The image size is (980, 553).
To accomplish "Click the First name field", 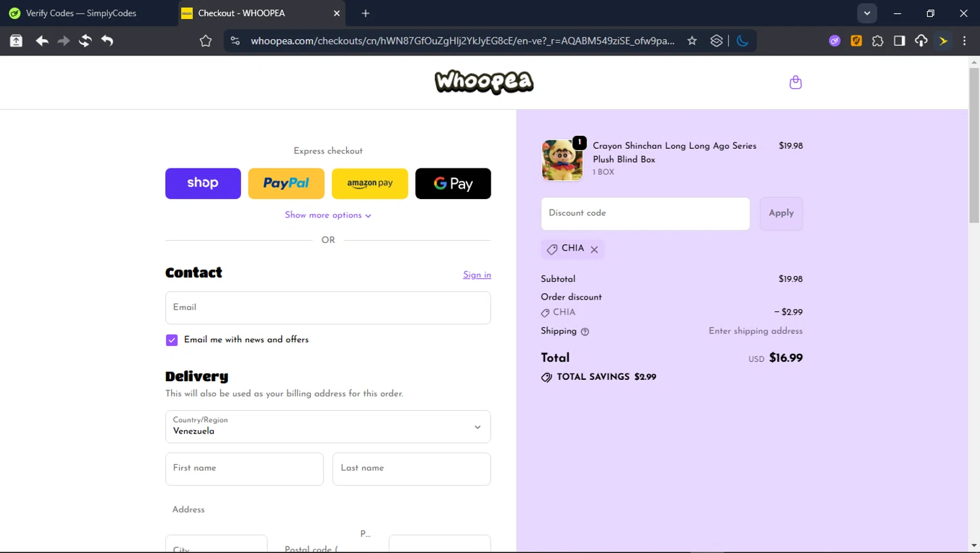I will [244, 469].
